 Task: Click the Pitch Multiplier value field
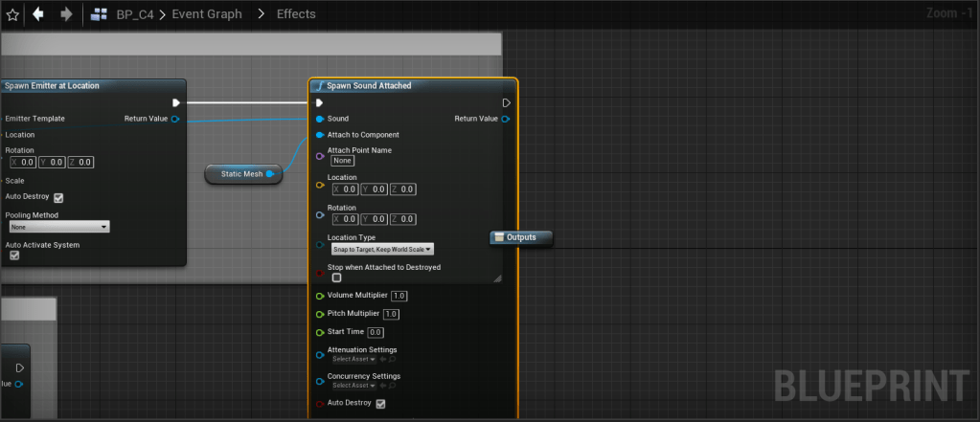pyautogui.click(x=391, y=314)
